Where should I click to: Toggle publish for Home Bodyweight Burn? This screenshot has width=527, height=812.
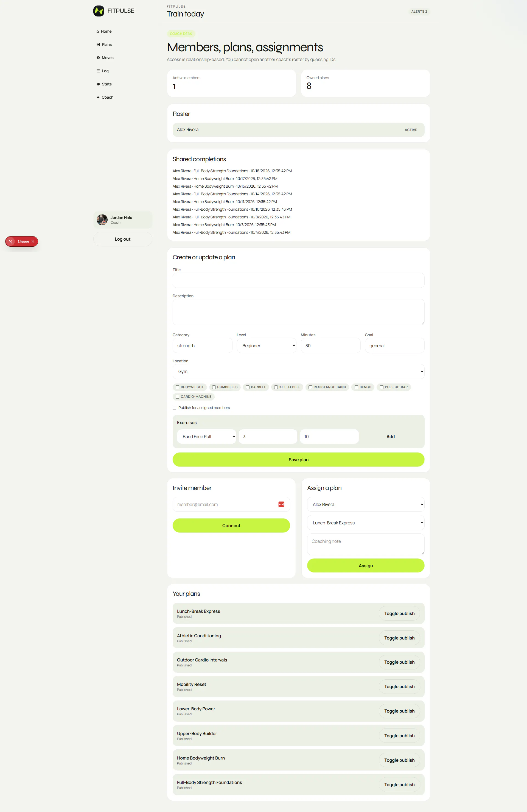[x=399, y=760]
